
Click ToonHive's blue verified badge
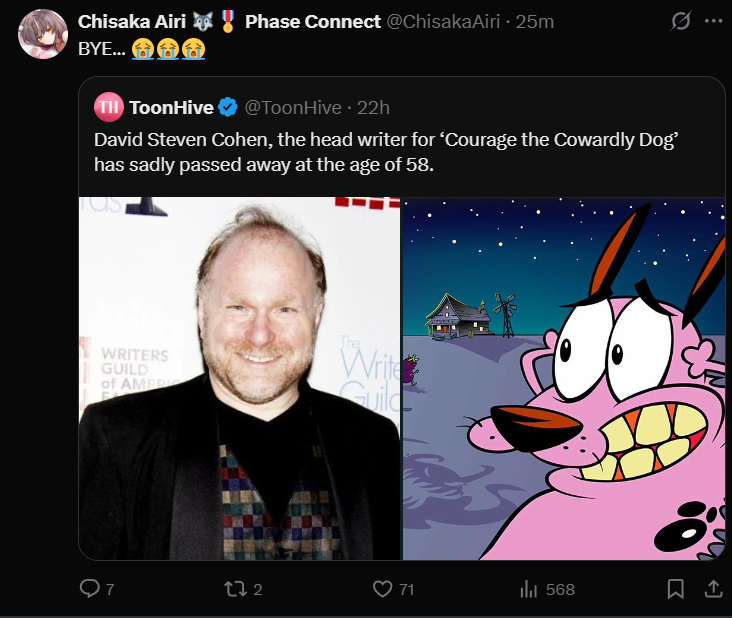(228, 107)
